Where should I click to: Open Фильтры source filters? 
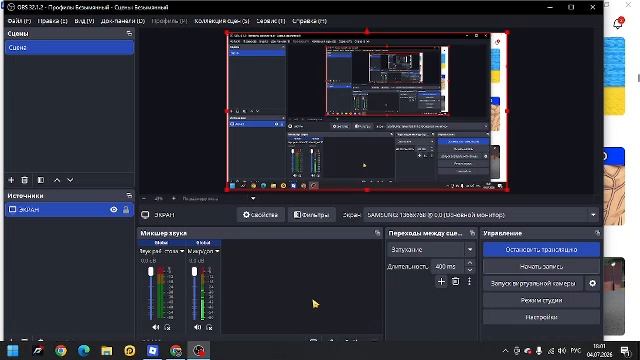click(311, 215)
